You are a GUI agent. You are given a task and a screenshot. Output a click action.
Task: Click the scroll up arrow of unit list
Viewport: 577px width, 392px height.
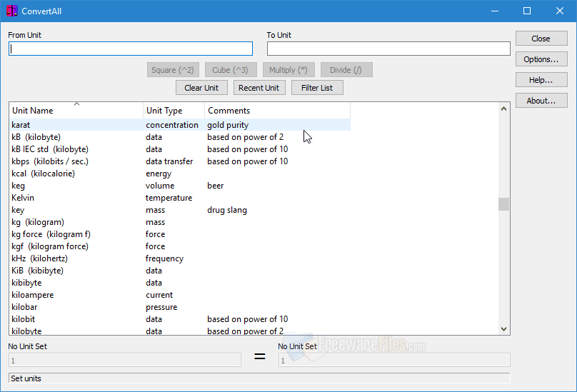503,109
